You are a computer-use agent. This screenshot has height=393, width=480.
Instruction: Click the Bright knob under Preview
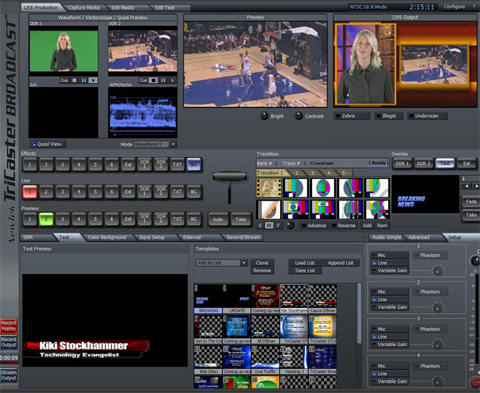coord(264,116)
